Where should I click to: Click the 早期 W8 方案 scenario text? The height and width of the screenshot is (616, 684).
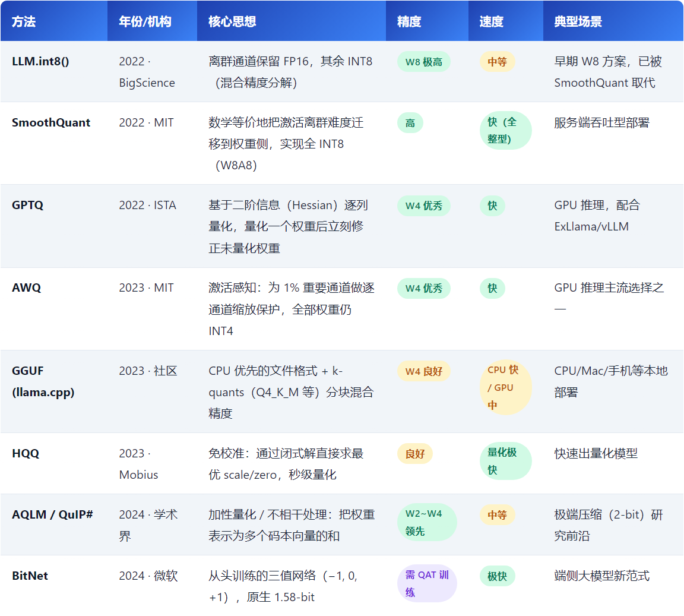click(608, 72)
